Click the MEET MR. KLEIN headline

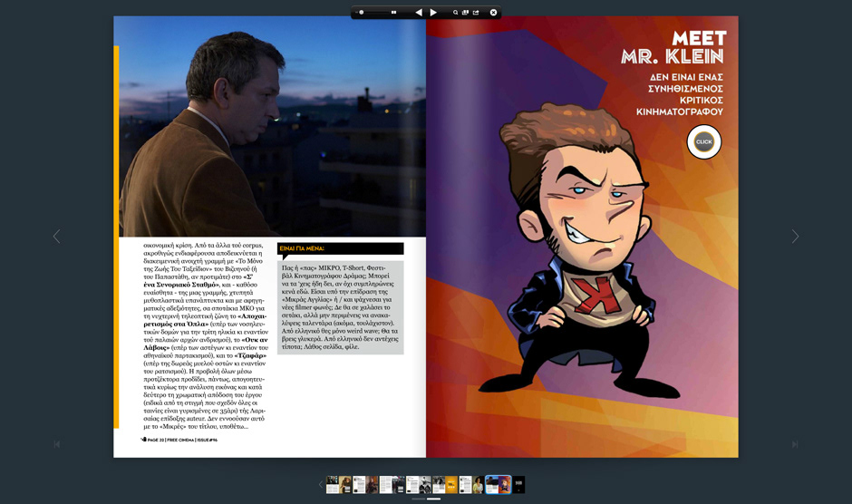(673, 47)
